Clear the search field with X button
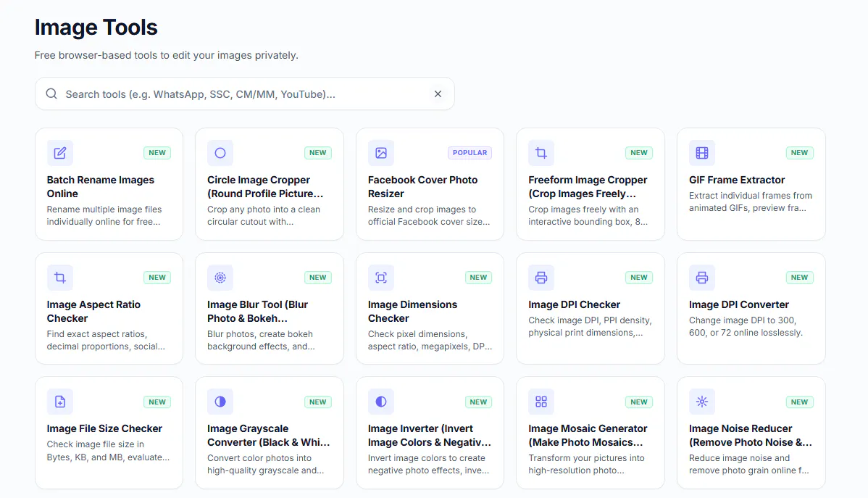Screen dimensions: 868x498 [x=438, y=94]
